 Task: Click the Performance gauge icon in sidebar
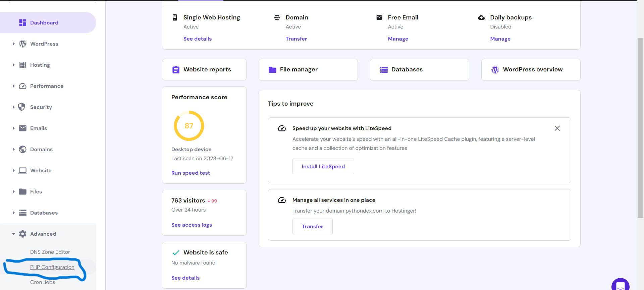22,86
